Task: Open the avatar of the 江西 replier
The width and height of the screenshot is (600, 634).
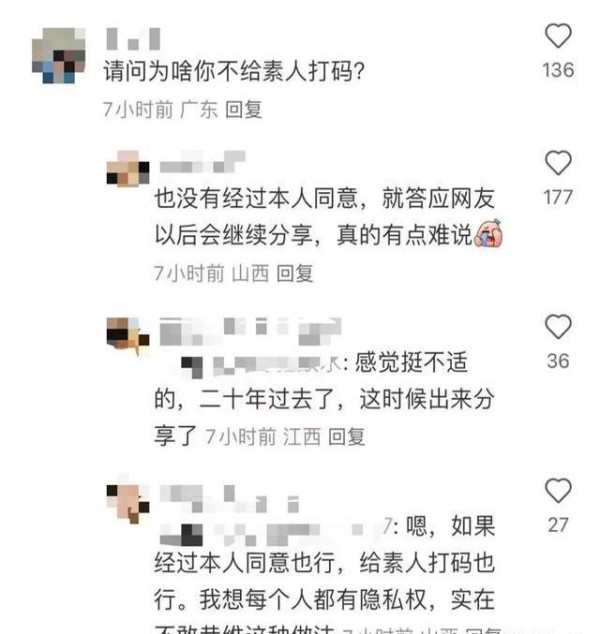Action: [128, 334]
